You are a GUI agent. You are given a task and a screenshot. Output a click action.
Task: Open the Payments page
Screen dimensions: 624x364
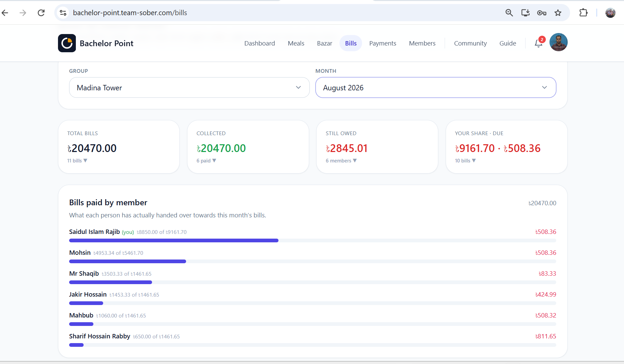(383, 43)
